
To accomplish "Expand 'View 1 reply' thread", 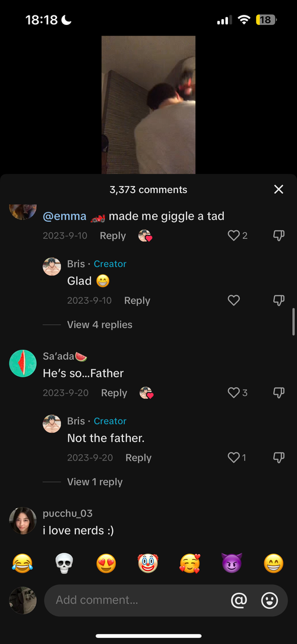I will [95, 482].
